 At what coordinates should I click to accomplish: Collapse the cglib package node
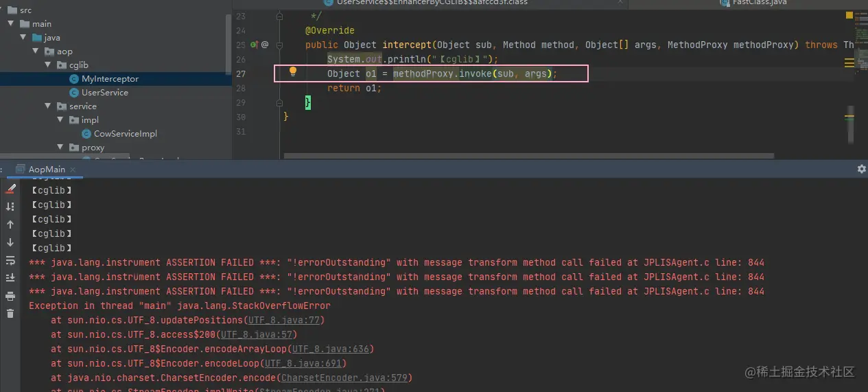(x=48, y=65)
